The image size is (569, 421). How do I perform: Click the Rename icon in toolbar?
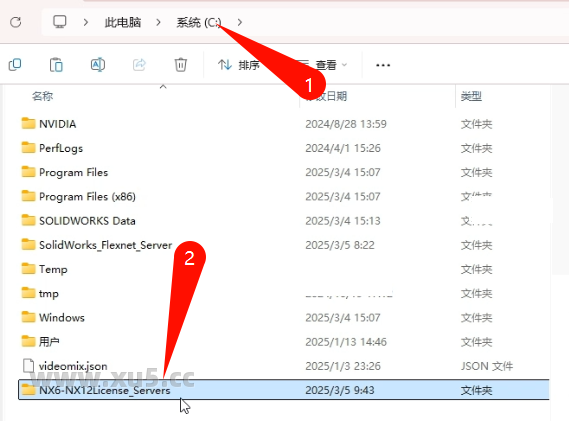click(x=98, y=65)
